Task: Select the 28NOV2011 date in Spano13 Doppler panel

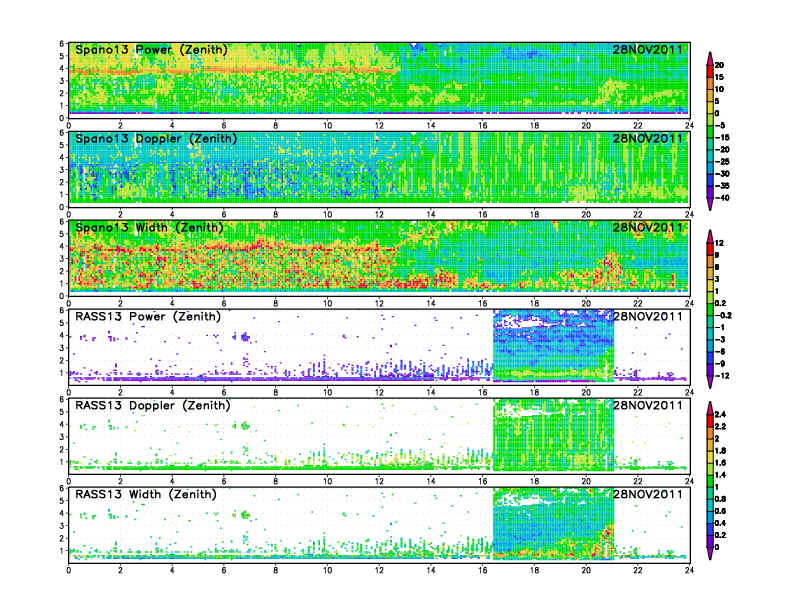Action: tap(648, 139)
